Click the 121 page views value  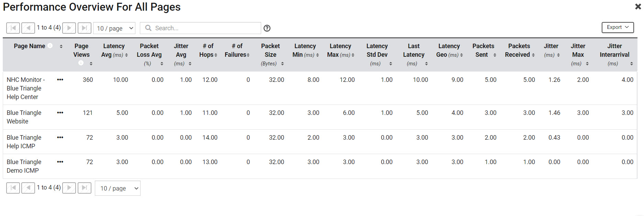[88, 113]
